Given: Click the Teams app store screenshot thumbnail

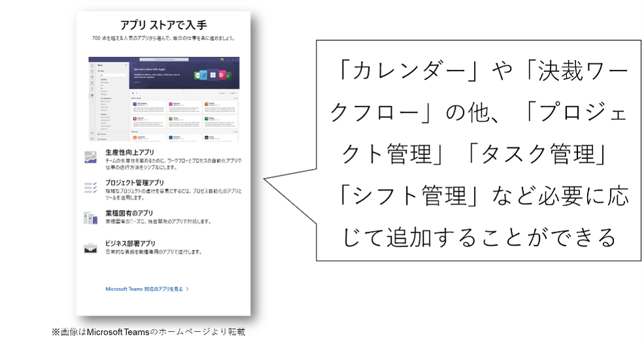Looking at the screenshot, I should pos(163,98).
